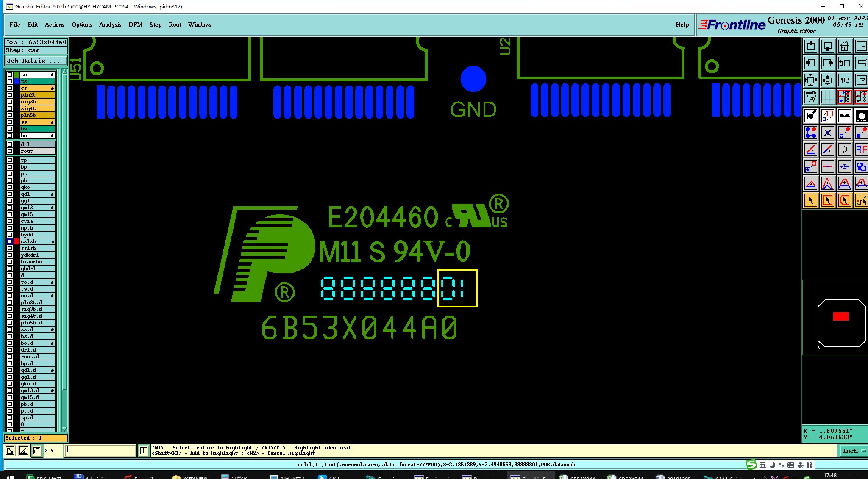Open the Foxmail taskbar item
868x479 pixels.
[x=139, y=477]
